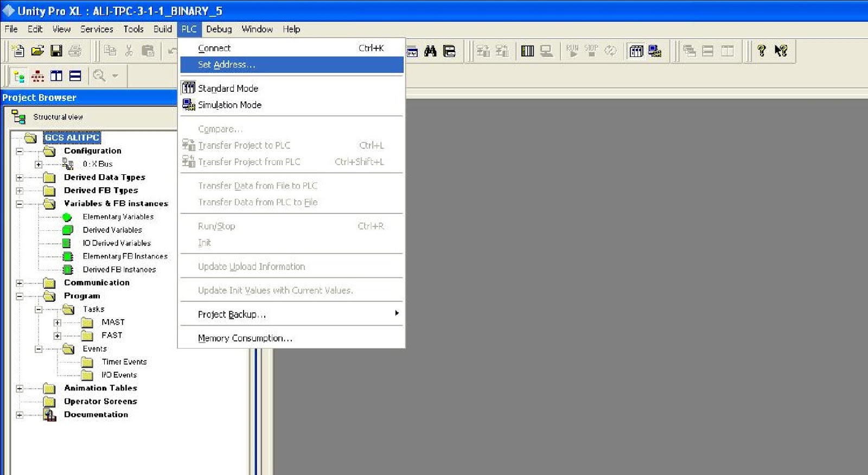The image size is (868, 475).
Task: Expand the MAST task node
Action: [x=58, y=322]
